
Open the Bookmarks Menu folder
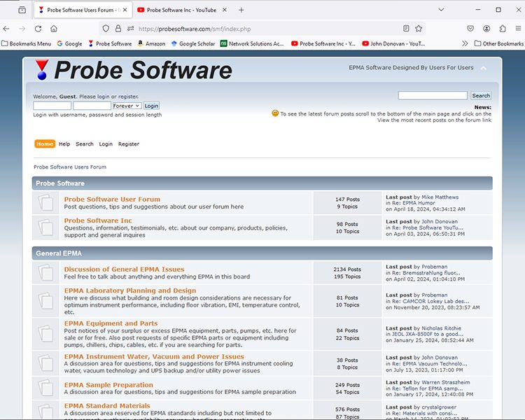pyautogui.click(x=27, y=43)
